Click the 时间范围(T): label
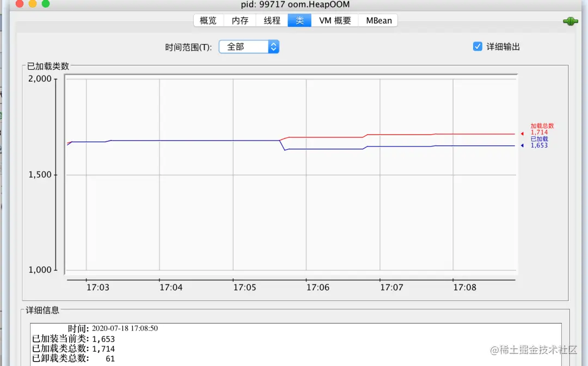588x366 pixels. 188,47
